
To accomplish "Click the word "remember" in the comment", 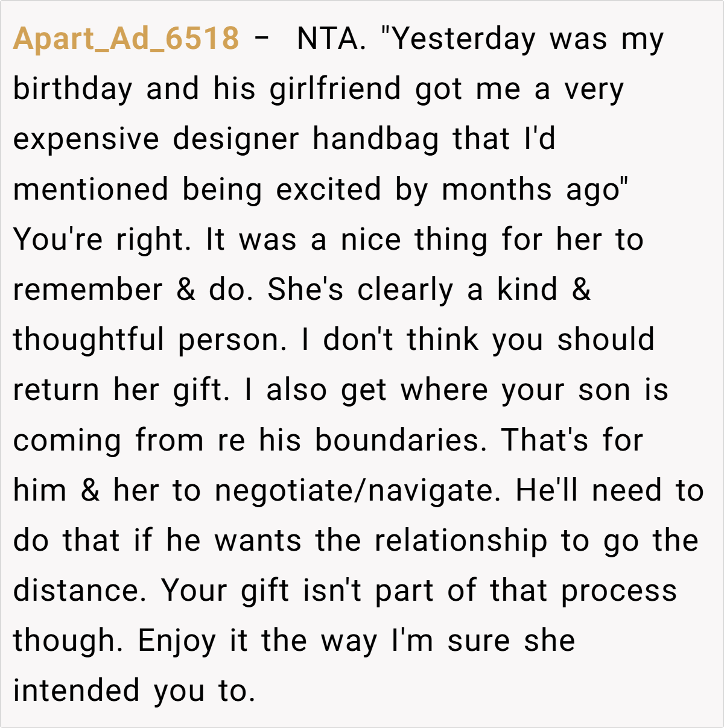I will tap(88, 290).
